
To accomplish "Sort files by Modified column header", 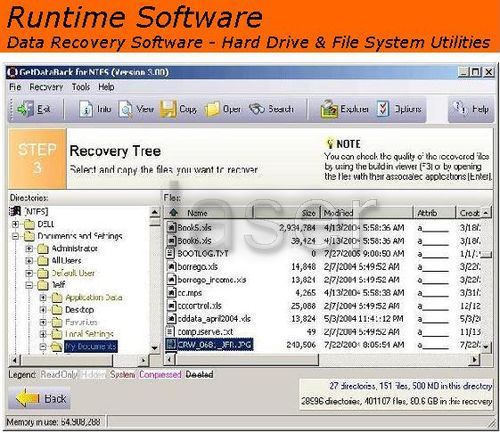I will click(x=367, y=213).
